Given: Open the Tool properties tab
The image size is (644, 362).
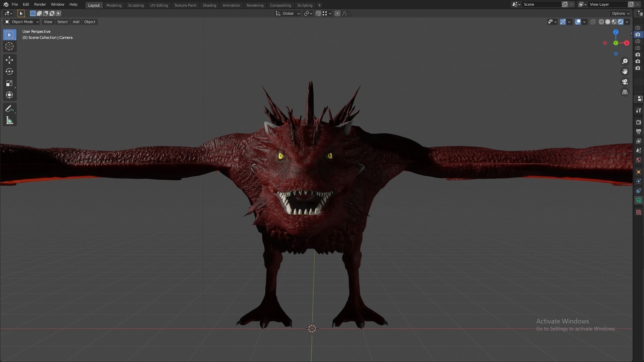Looking at the screenshot, I should (x=639, y=110).
